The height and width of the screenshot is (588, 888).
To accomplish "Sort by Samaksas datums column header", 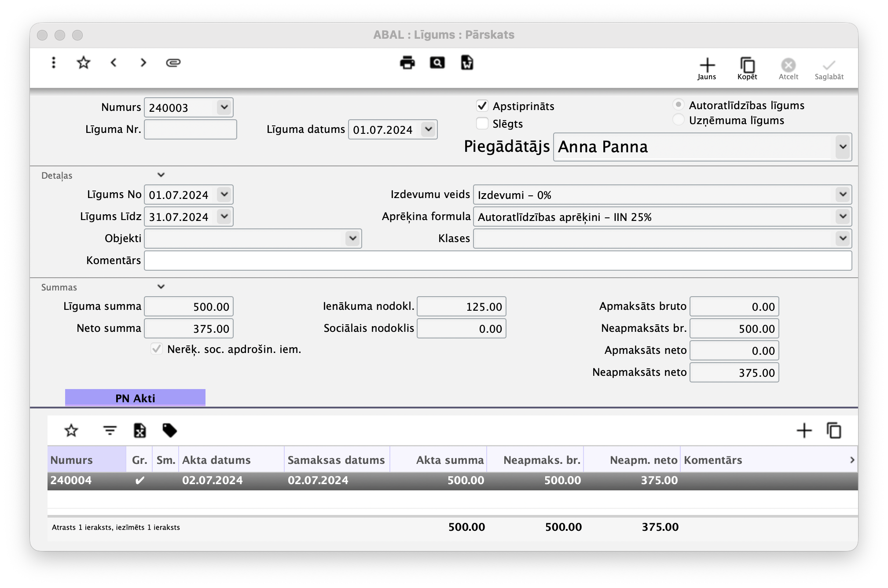I will (337, 460).
